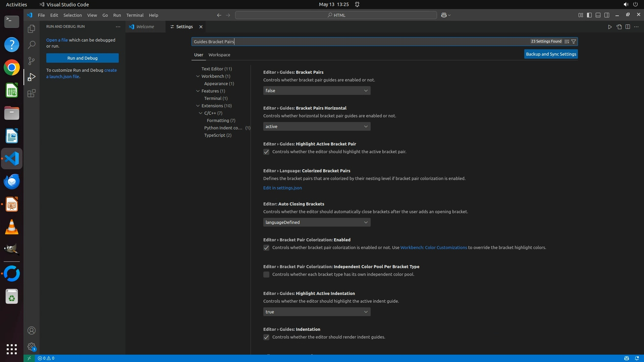This screenshot has height=362, width=644.
Task: Open the Source Control view icon
Action: click(x=31, y=61)
